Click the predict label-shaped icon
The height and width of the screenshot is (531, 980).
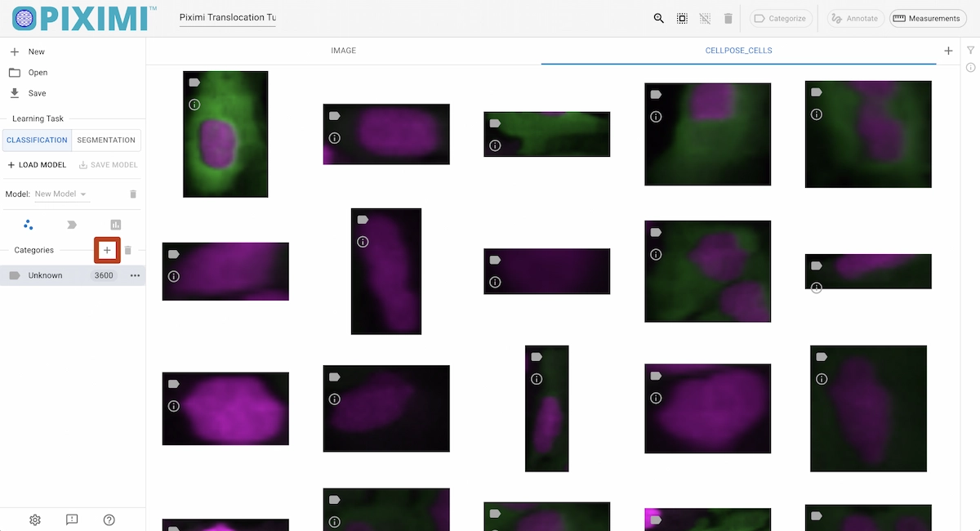[x=72, y=225]
